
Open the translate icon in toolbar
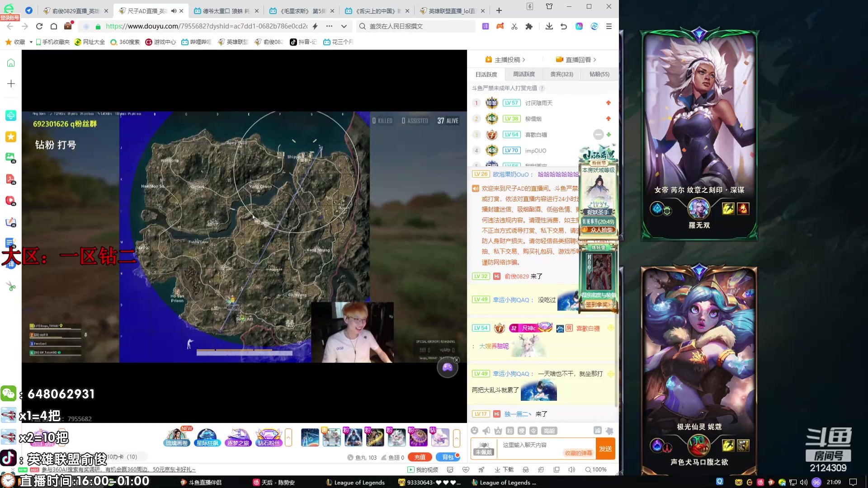point(485,26)
